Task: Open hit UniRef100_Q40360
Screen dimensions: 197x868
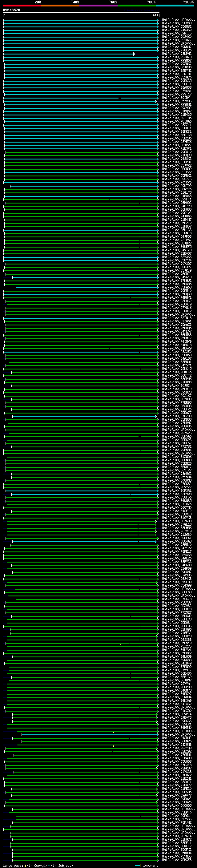Action: [177, 30]
